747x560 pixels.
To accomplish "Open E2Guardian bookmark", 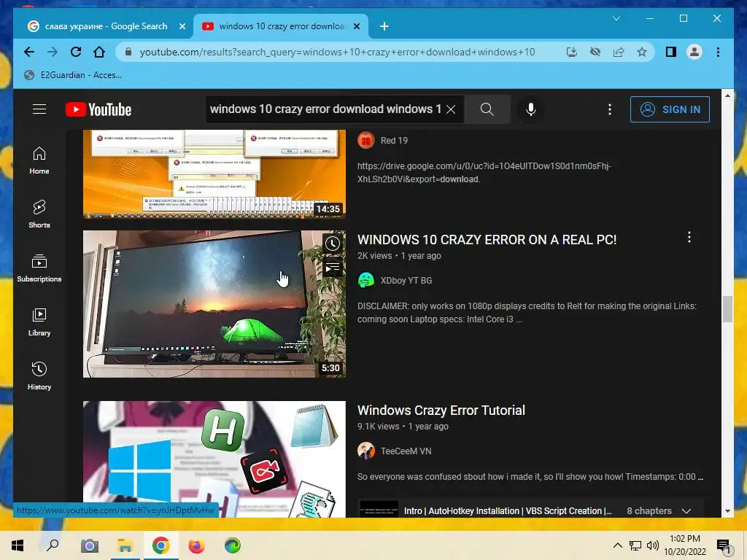I will point(72,75).
